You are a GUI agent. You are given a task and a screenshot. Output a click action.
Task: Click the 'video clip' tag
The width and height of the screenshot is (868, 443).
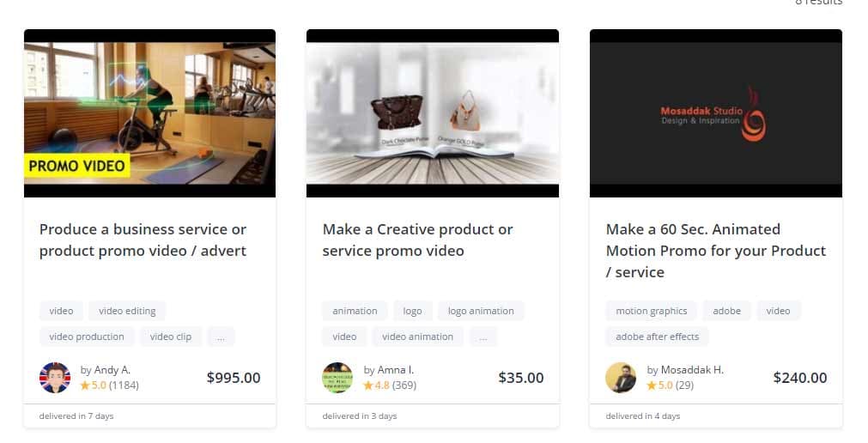(x=171, y=337)
